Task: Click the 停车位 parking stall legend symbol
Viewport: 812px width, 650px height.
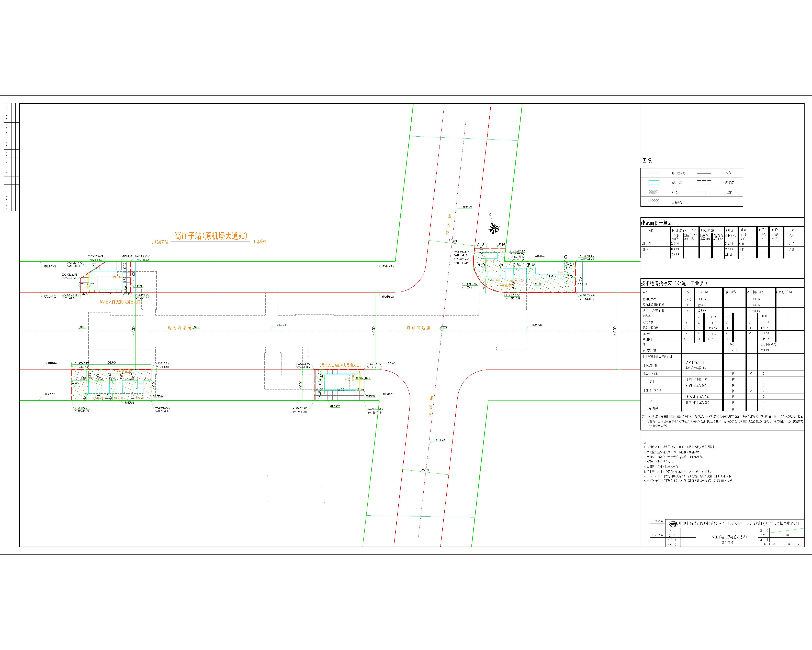Action: (702, 193)
